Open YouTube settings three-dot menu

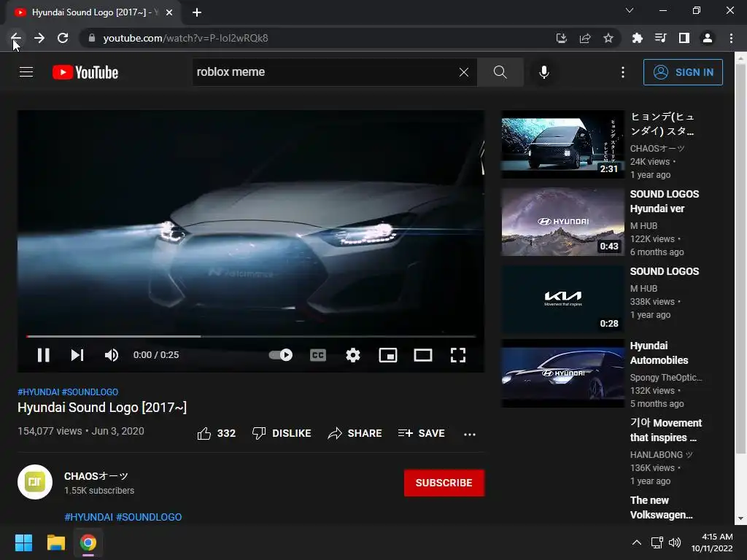[x=623, y=72]
